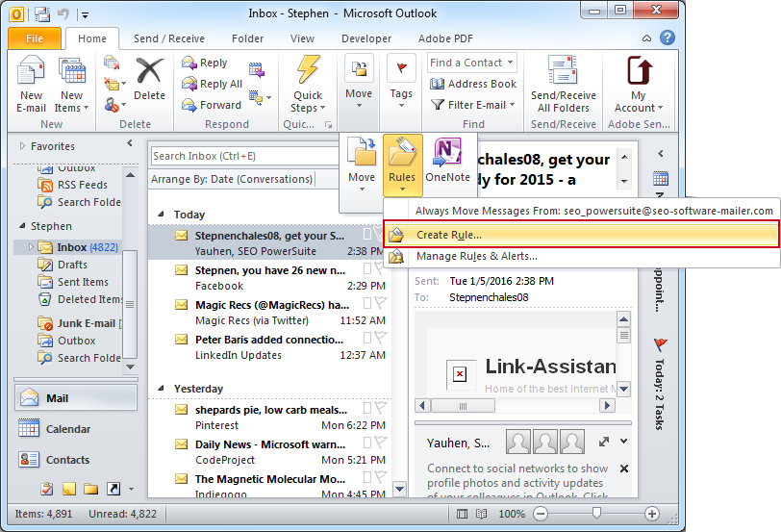
Task: Toggle flag on Pinterest shepards pie message
Action: coord(380,411)
